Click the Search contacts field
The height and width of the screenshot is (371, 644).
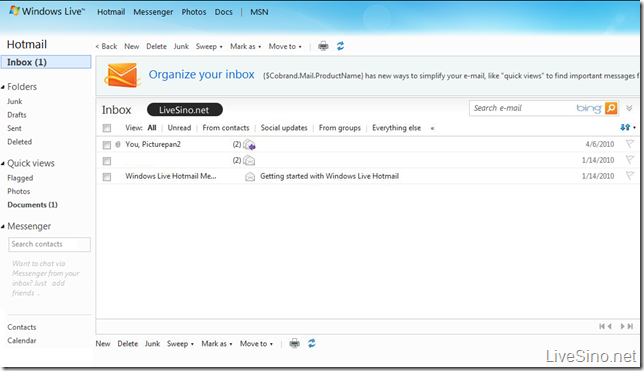49,244
